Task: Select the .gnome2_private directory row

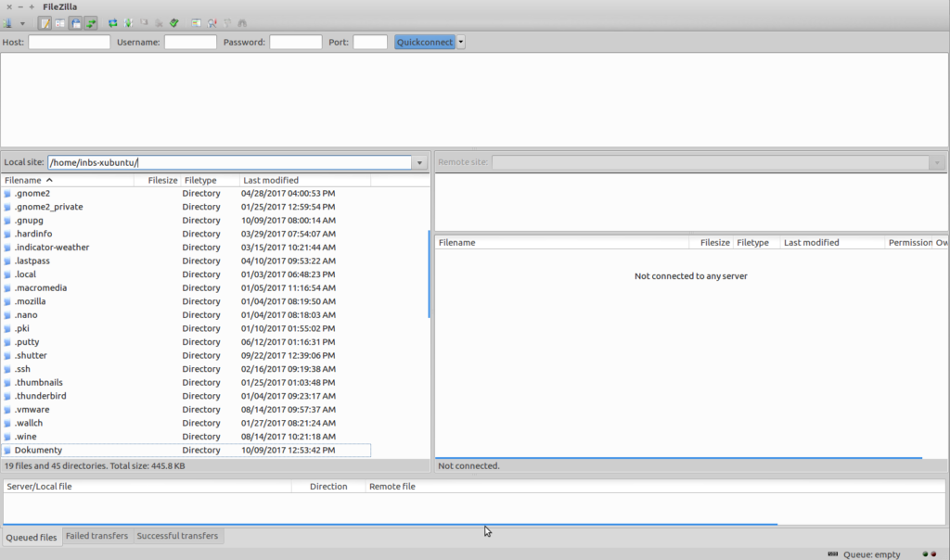Action: [x=186, y=207]
